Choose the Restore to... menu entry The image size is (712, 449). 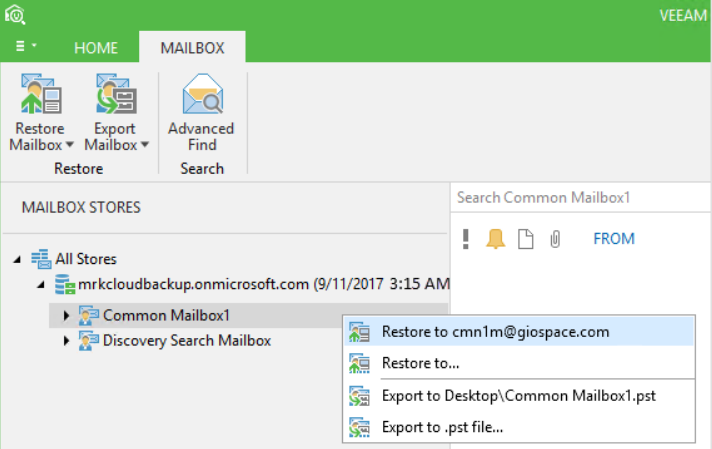coord(519,363)
